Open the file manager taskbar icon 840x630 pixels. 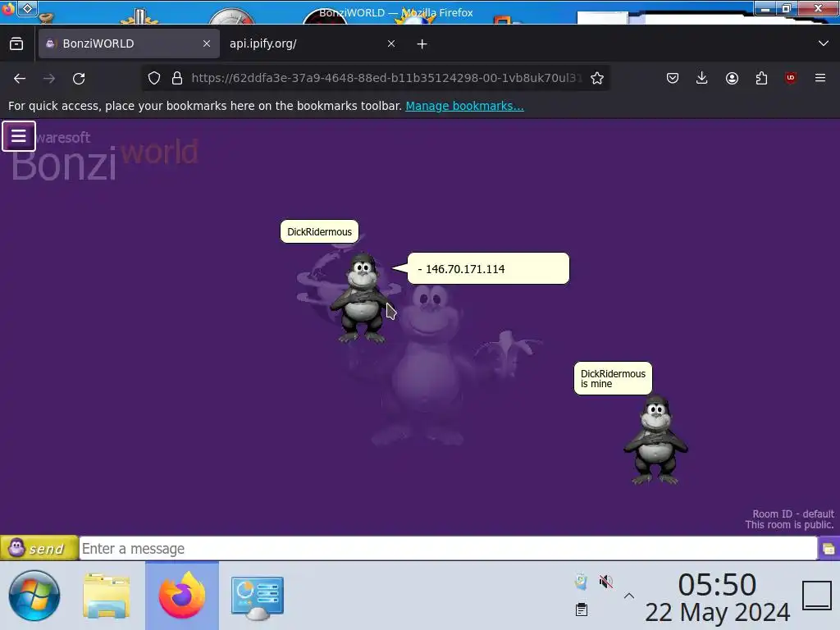point(107,596)
